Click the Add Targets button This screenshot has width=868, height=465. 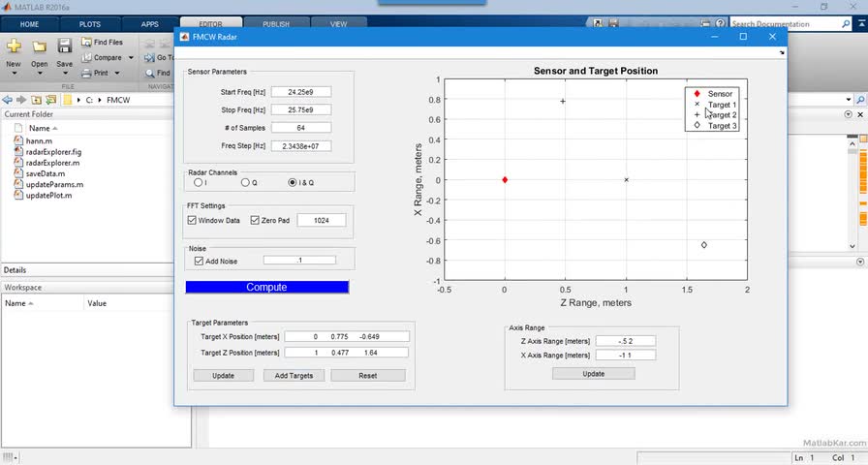(294, 375)
